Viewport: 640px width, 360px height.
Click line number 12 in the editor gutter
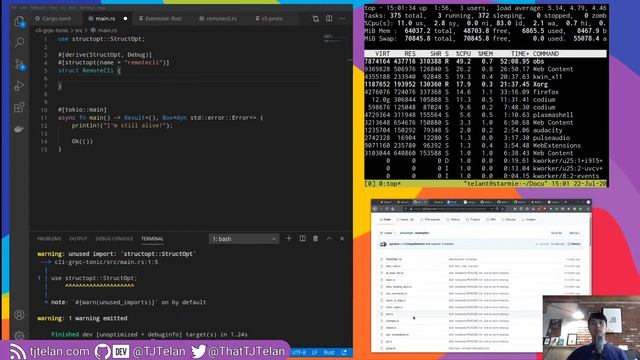click(x=44, y=126)
